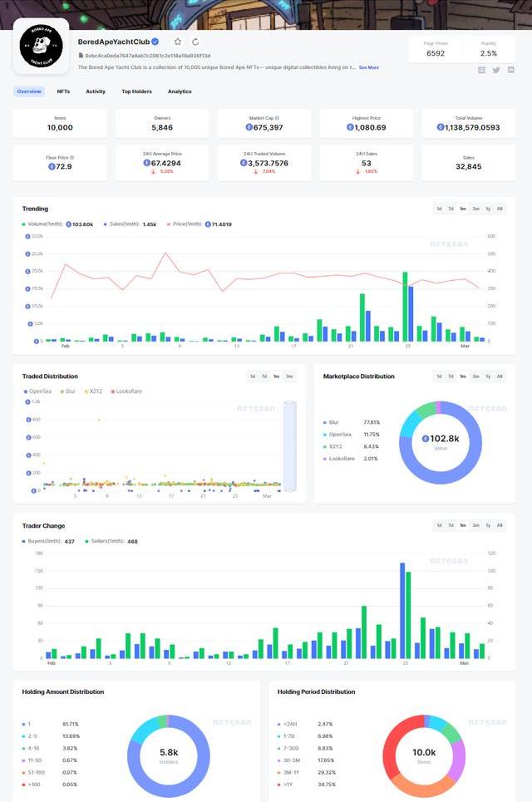Toggle Buyers(1mth) series in Trader Change

(48, 541)
